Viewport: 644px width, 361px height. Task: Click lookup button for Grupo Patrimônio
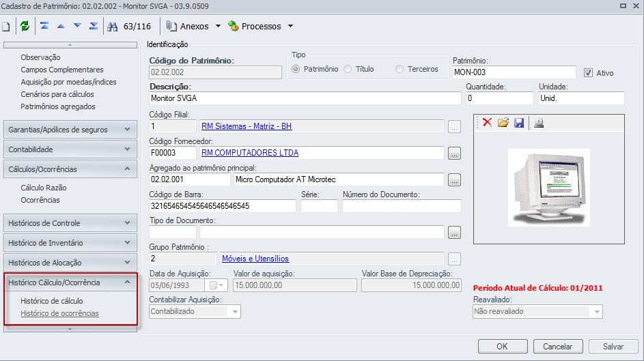click(454, 259)
